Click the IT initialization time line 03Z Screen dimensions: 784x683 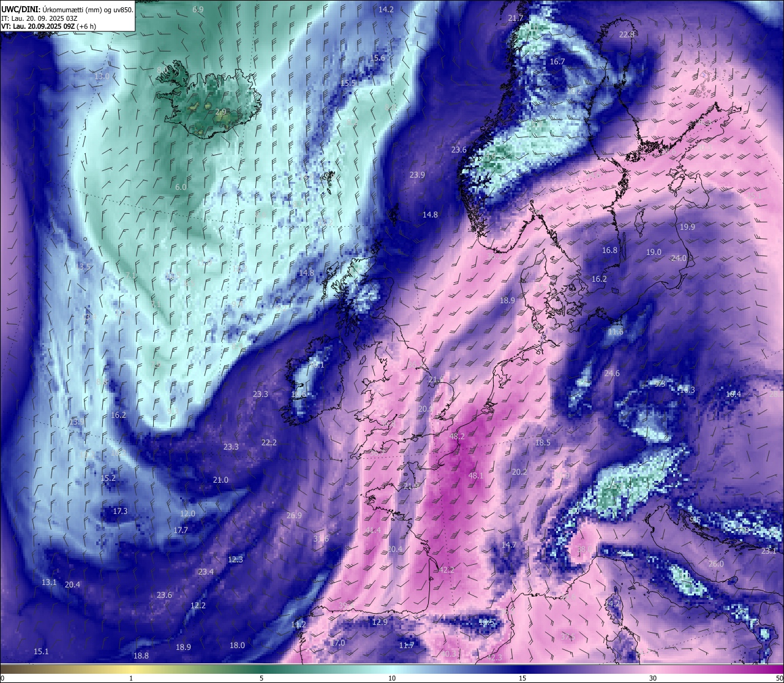39,18
